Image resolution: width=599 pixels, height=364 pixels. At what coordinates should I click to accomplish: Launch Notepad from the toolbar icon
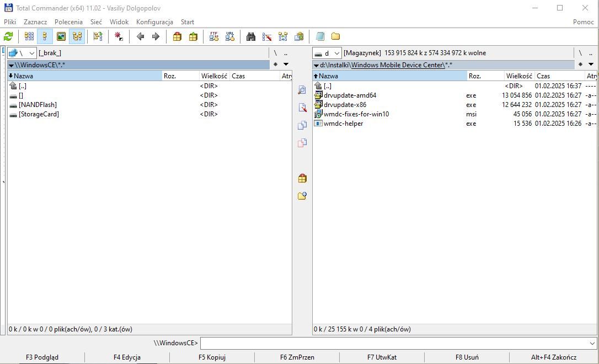pyautogui.click(x=320, y=36)
